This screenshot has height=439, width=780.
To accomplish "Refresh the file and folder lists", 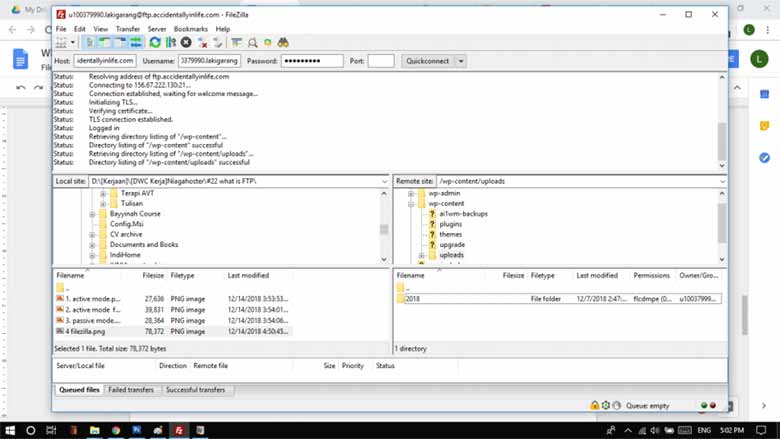I will click(x=155, y=43).
